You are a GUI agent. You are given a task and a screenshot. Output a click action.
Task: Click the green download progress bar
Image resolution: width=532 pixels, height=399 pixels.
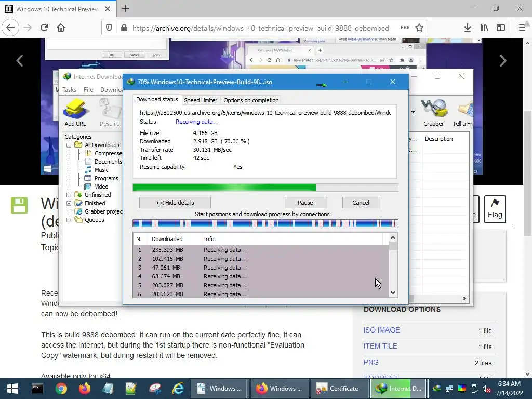click(x=265, y=188)
